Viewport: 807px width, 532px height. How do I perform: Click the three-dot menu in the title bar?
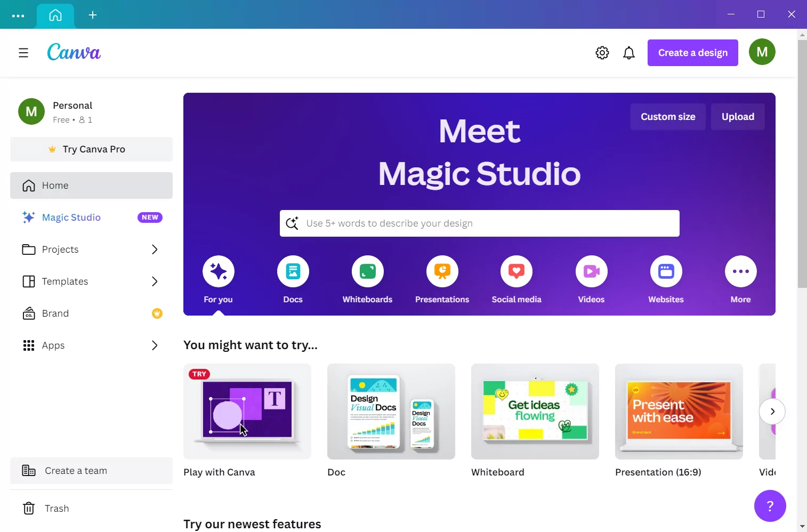pos(18,15)
